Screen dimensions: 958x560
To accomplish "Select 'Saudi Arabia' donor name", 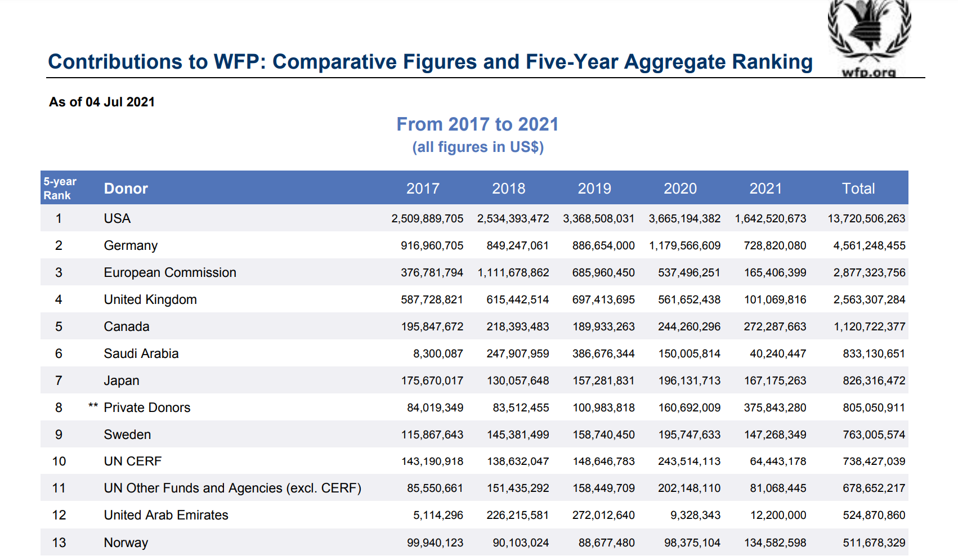I will pos(141,353).
